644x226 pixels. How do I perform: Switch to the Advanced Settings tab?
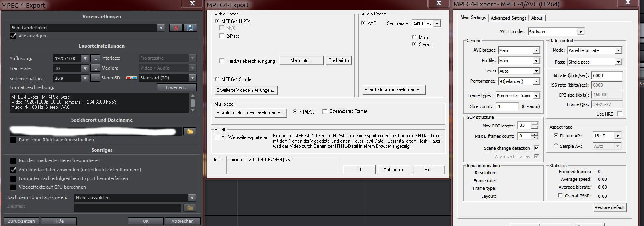point(508,18)
